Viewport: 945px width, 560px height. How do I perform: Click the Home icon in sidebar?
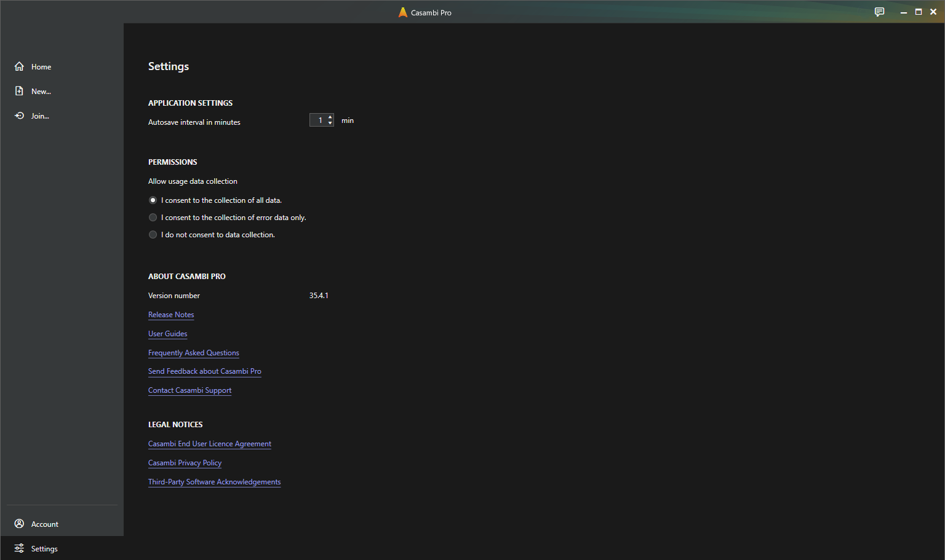(19, 66)
